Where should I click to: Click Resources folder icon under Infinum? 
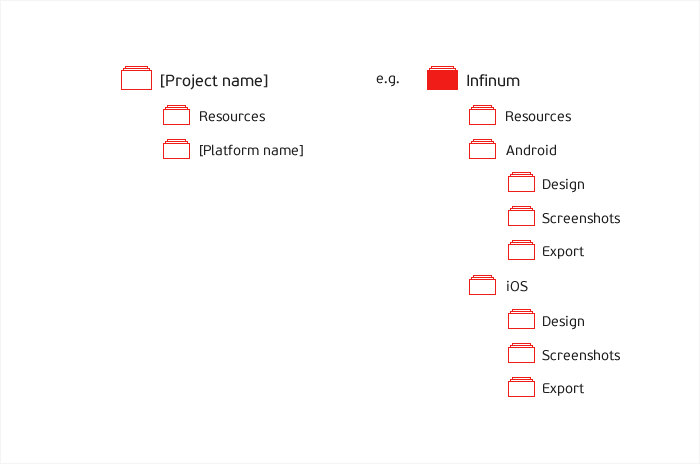(483, 116)
